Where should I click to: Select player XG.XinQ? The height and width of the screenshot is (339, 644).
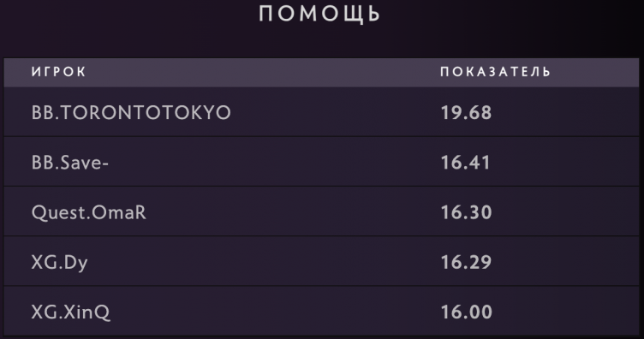pos(70,312)
